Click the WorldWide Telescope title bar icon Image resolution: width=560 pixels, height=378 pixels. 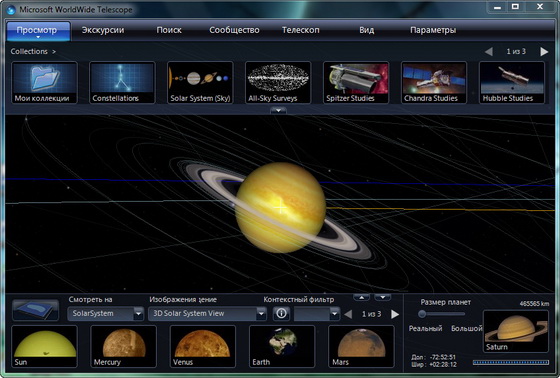coord(11,10)
